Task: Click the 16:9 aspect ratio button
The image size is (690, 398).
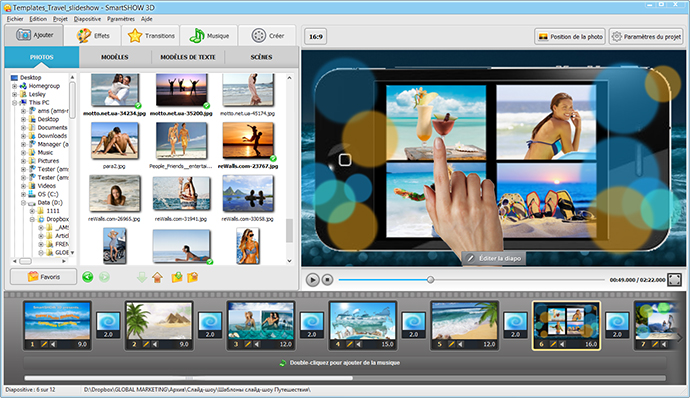Action: click(x=316, y=37)
